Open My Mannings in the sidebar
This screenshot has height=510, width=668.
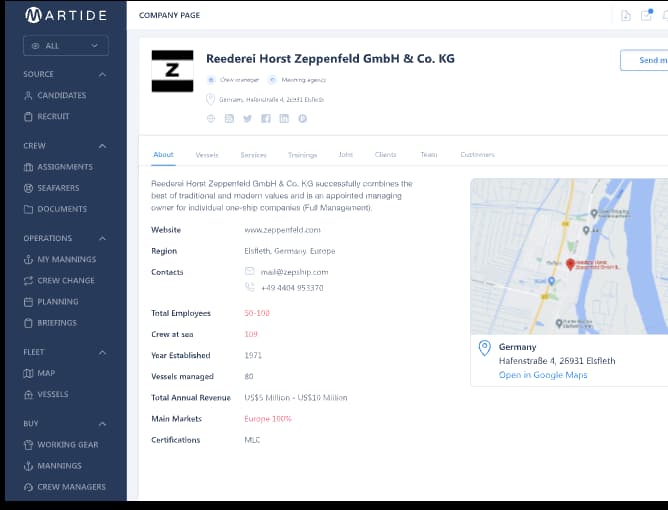click(66, 259)
